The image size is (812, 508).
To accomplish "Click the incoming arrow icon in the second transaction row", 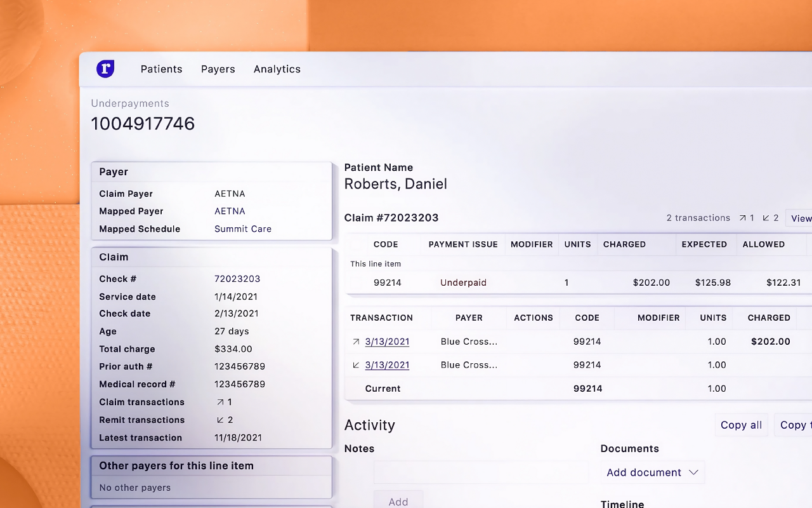I will click(x=356, y=365).
